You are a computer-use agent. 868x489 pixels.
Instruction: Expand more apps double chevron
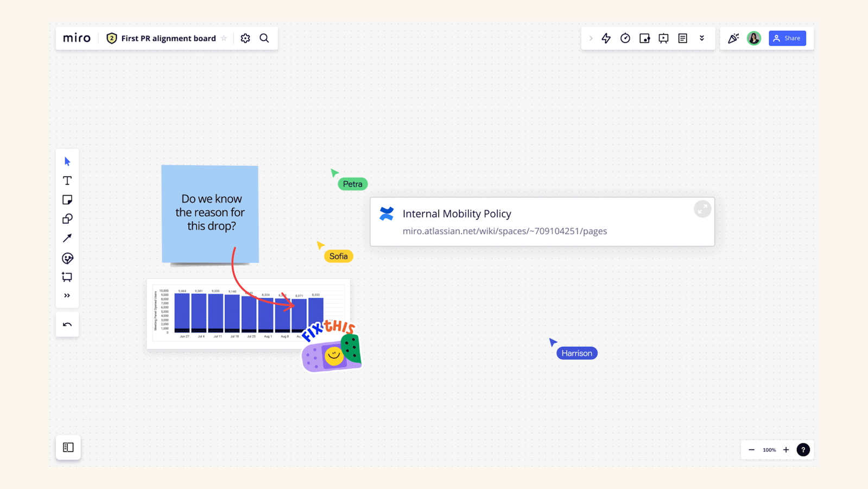click(x=702, y=38)
